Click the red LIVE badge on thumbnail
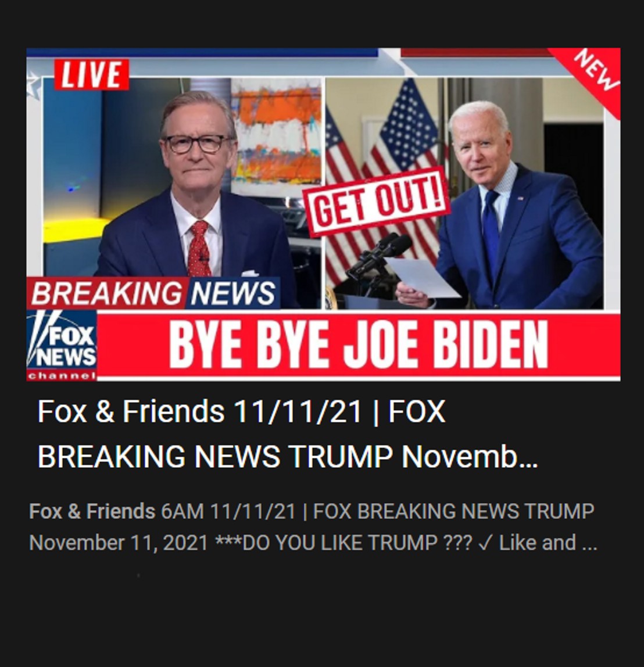The image size is (644, 667). click(x=91, y=74)
